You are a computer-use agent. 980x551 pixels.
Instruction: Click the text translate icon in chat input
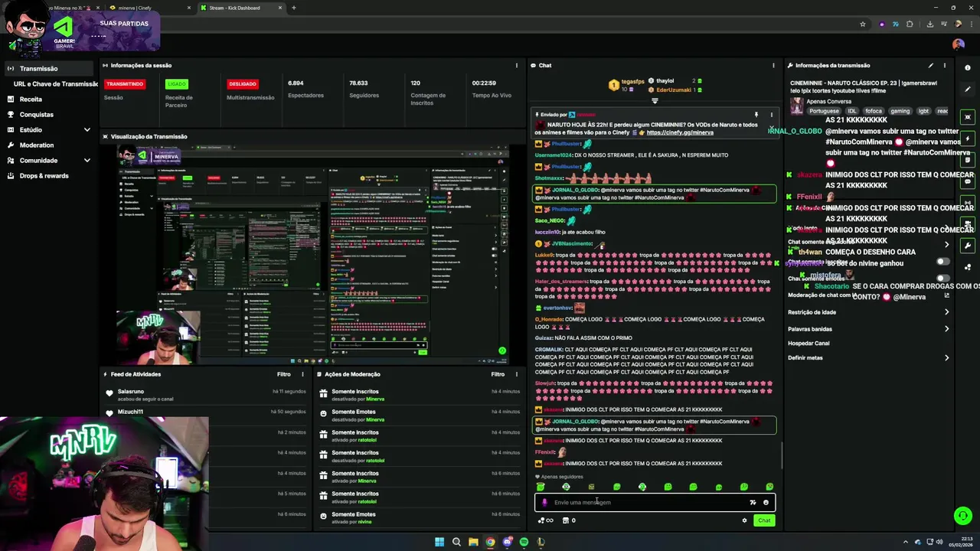coord(753,503)
